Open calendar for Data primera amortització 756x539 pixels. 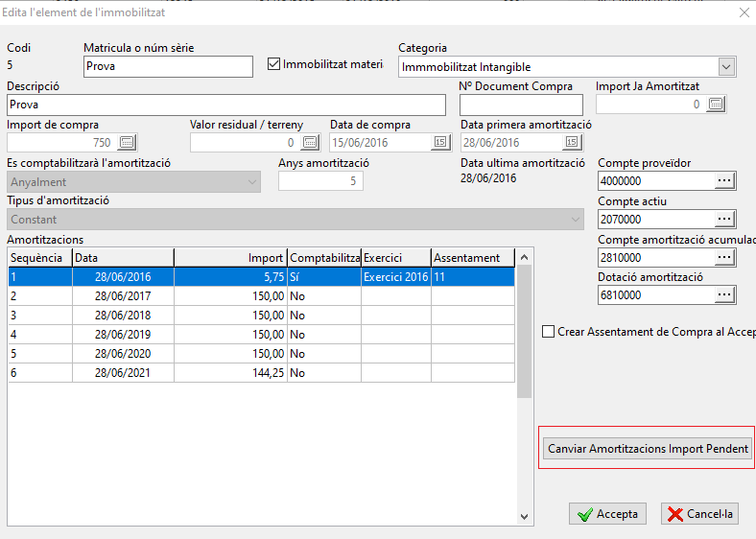coord(572,142)
